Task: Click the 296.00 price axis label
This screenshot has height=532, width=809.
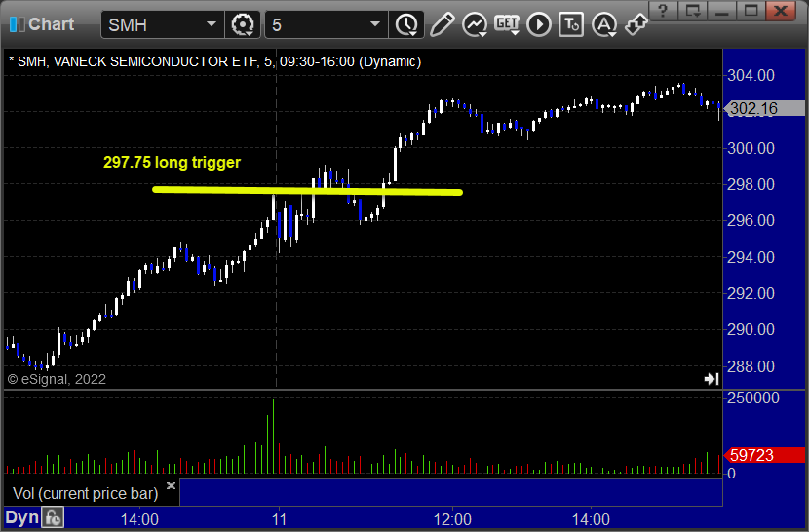Action: pyautogui.click(x=751, y=220)
